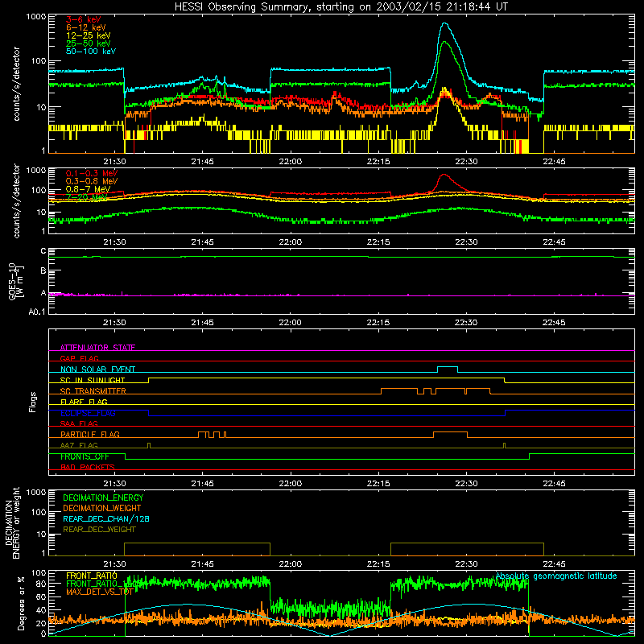Click the PARTICLE_FLAG label
The width and height of the screenshot is (644, 644).
coord(90,434)
